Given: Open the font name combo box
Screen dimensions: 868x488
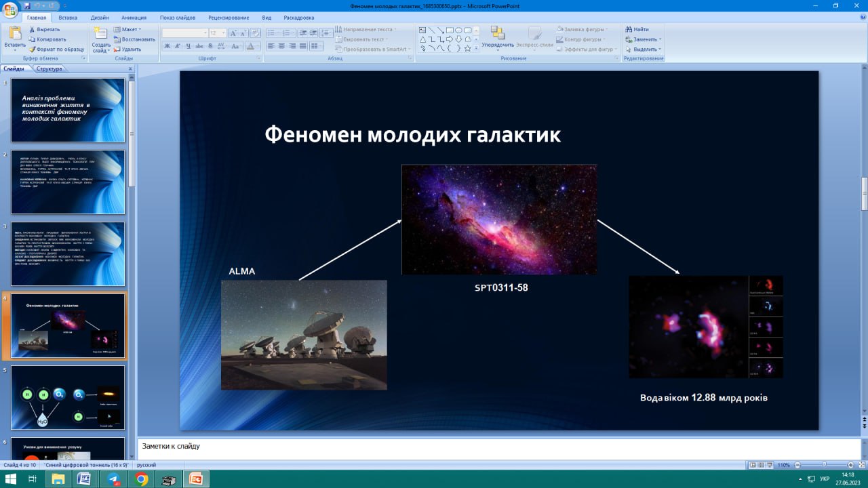Looking at the screenshot, I should [x=184, y=33].
